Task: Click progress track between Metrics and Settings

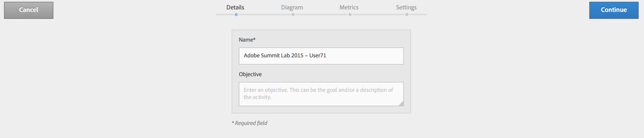Action: (378, 15)
